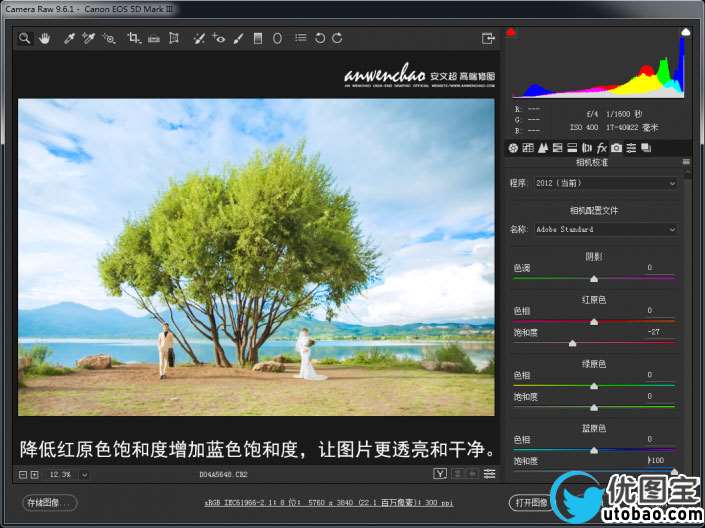Screen dimensions: 705x528
Task: Open preview settings sliders icon
Action: click(490, 474)
